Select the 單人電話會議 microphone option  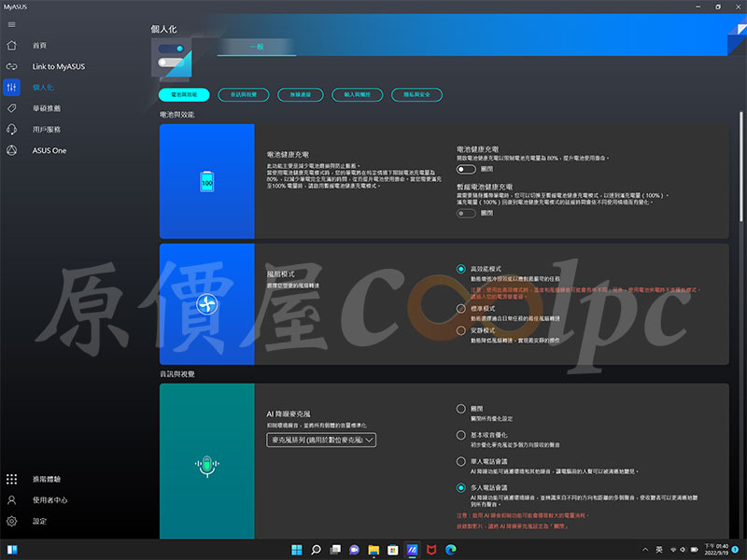click(x=460, y=461)
